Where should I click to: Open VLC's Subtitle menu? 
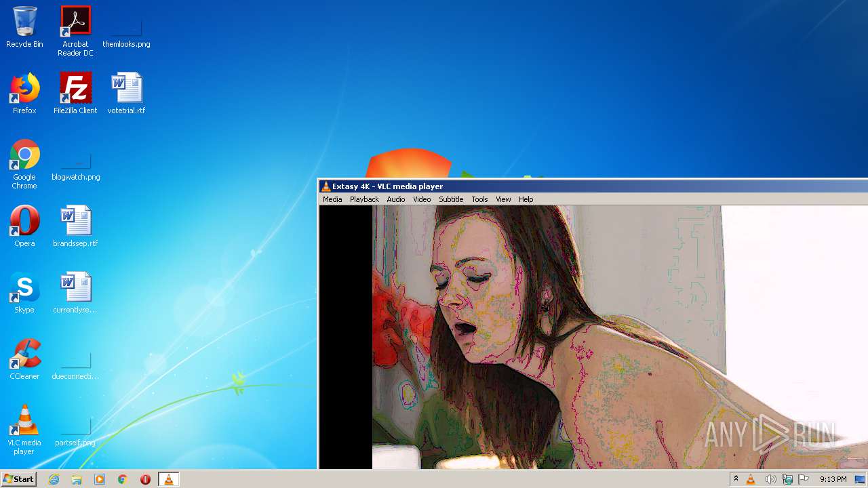pos(451,199)
